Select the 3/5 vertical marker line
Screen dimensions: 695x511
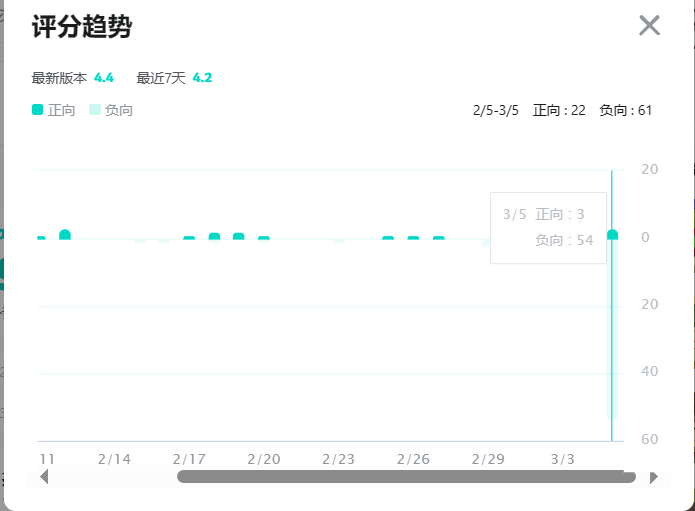coord(612,306)
